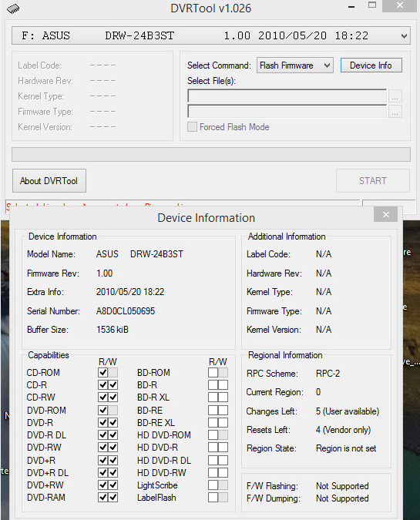Open the drive selection dropdown

click(211, 35)
